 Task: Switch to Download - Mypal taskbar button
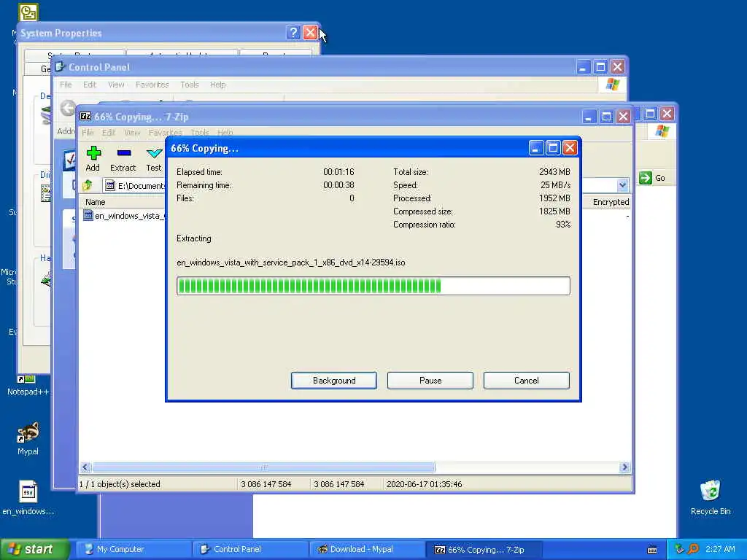point(367,549)
